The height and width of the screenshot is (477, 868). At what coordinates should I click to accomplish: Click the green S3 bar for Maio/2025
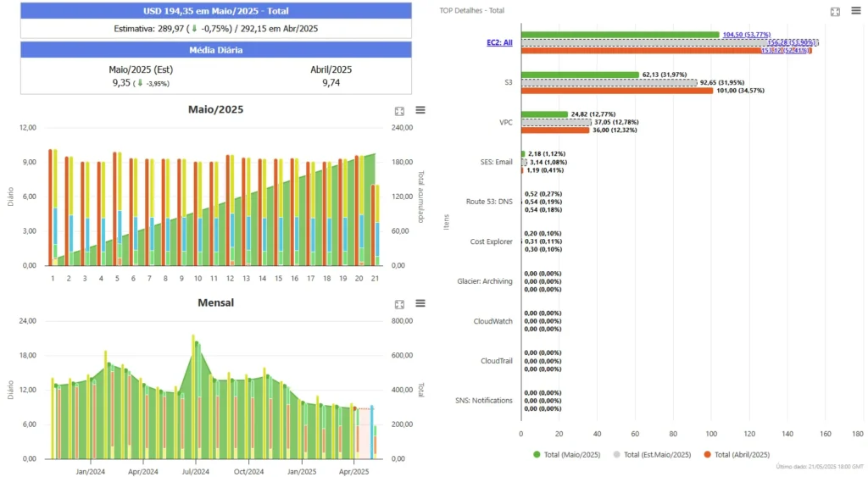(x=580, y=75)
